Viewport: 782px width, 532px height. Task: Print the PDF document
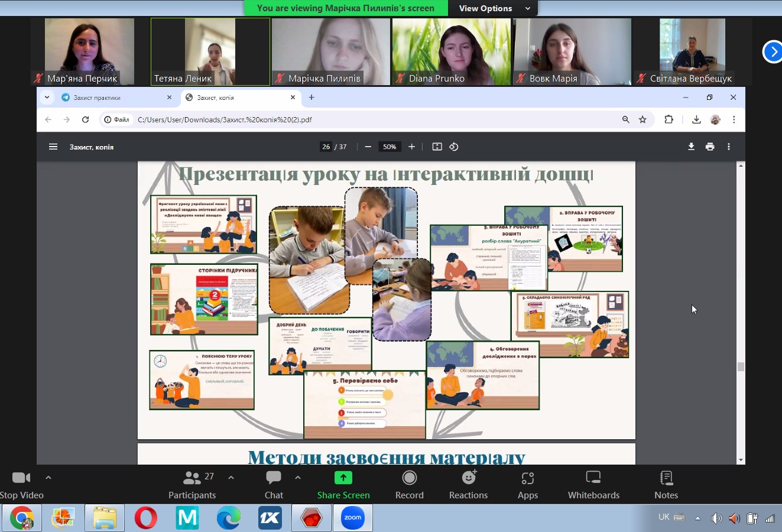pos(710,147)
